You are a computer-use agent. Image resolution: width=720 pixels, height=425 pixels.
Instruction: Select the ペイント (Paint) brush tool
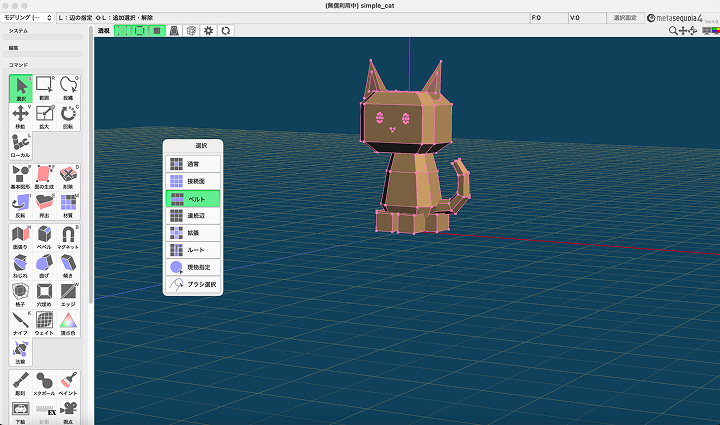tap(68, 384)
